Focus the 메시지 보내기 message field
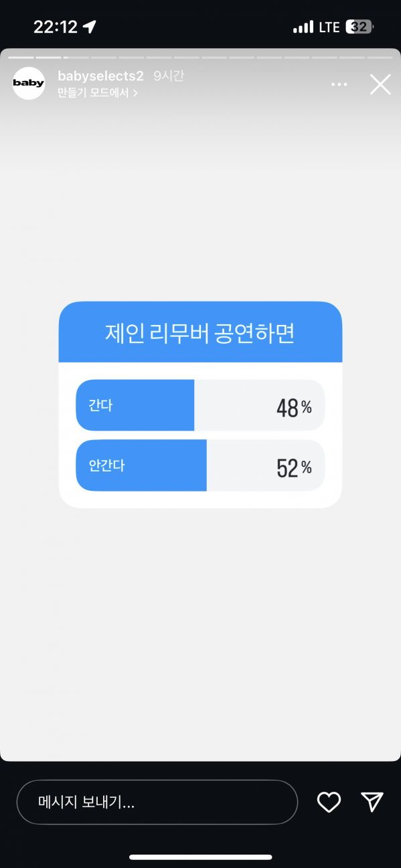The width and height of the screenshot is (401, 868). click(x=157, y=802)
